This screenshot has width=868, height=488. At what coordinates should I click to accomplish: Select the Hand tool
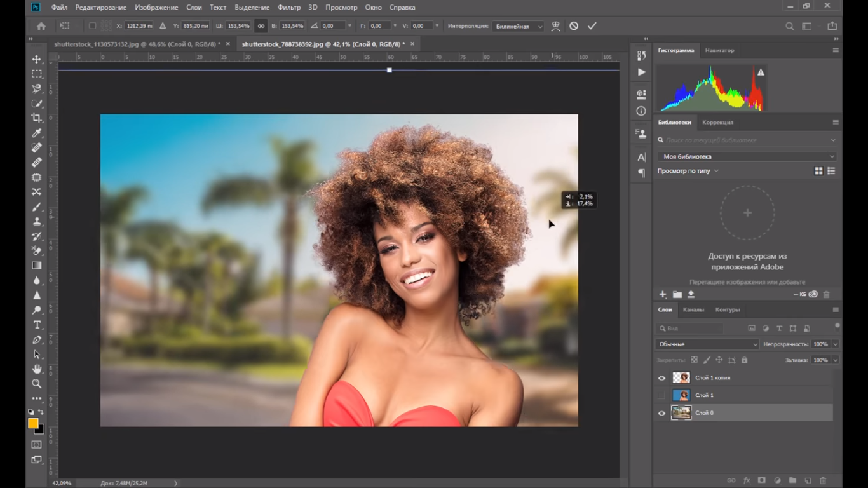tap(37, 369)
